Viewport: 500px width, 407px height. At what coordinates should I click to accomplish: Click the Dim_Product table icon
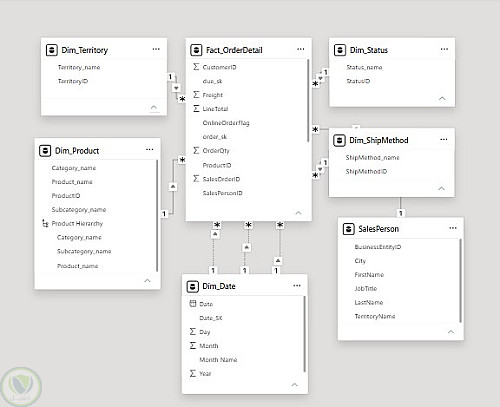click(45, 151)
